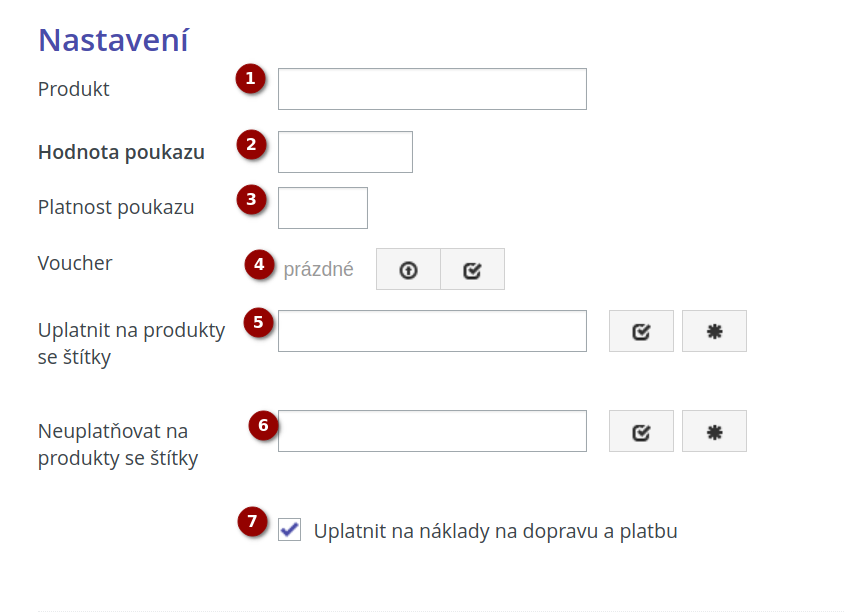Open tag selection for Uplatnit na produkty se štítky
Viewport: 845px width, 616px height.
[640, 330]
